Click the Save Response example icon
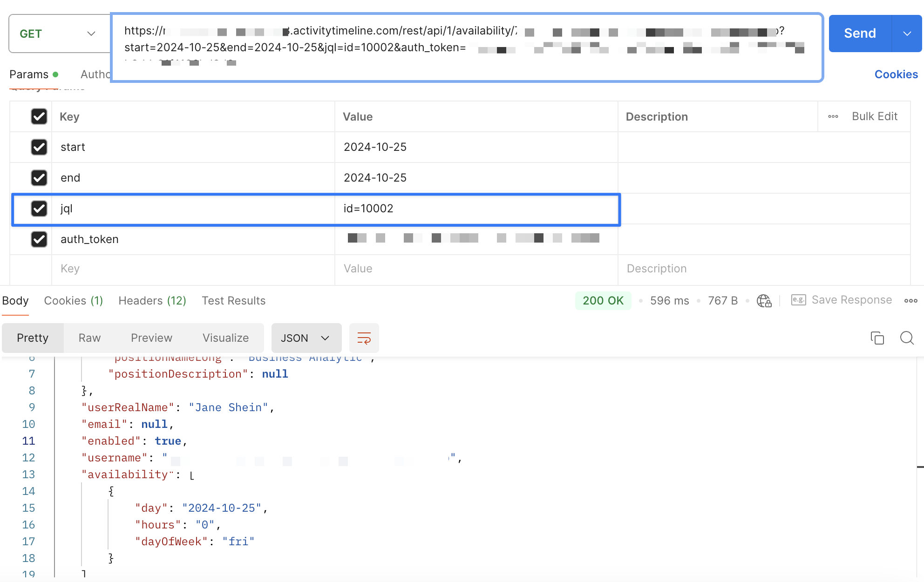Image resolution: width=924 pixels, height=582 pixels. click(798, 300)
